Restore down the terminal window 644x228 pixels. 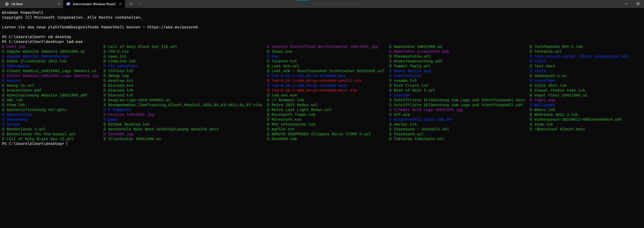pyautogui.click(x=638, y=4)
